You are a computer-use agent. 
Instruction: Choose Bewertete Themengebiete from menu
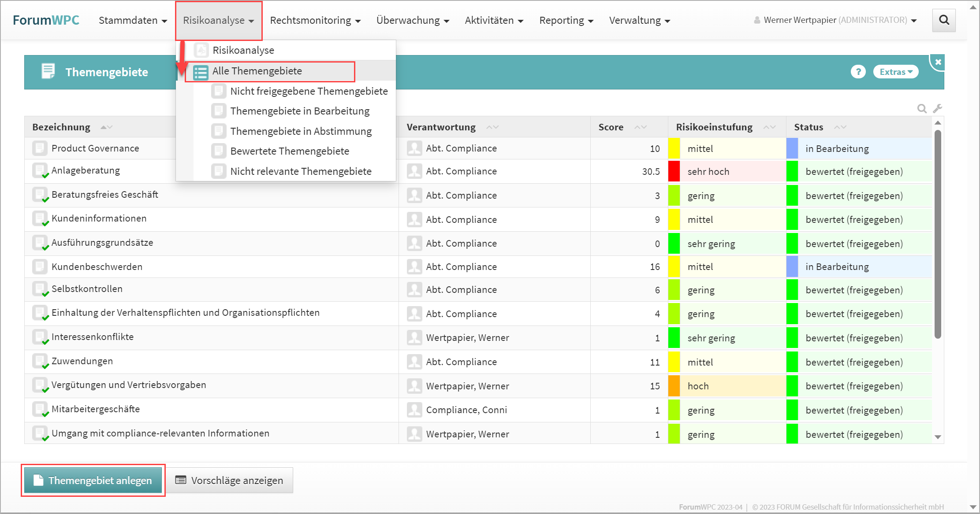click(x=289, y=151)
